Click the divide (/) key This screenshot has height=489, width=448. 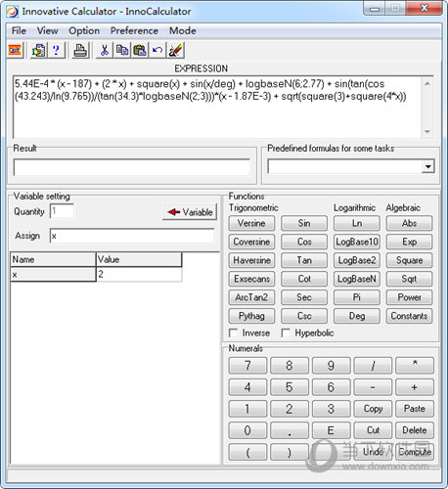tap(373, 366)
